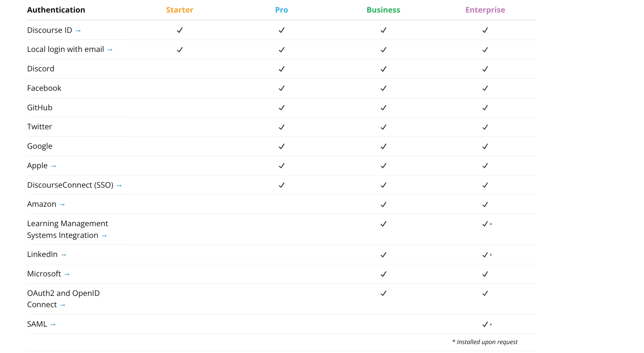Click the arrow icon after Apple
Viewport: 644px width, 353px height.
pos(54,166)
